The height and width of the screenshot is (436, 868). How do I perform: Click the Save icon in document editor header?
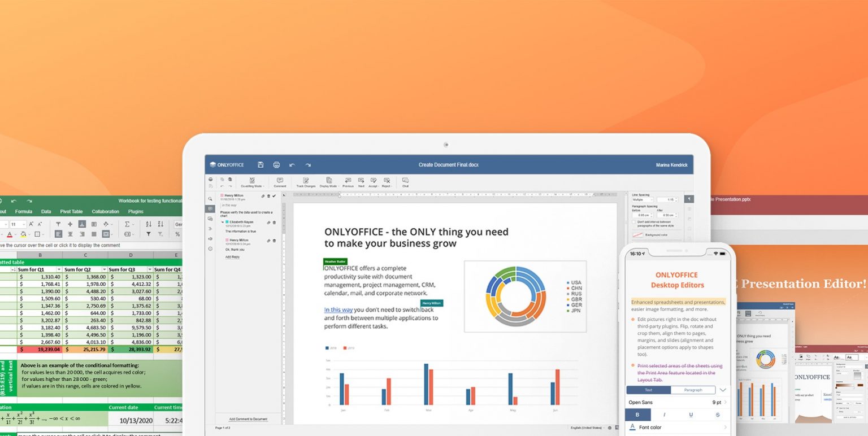click(261, 165)
